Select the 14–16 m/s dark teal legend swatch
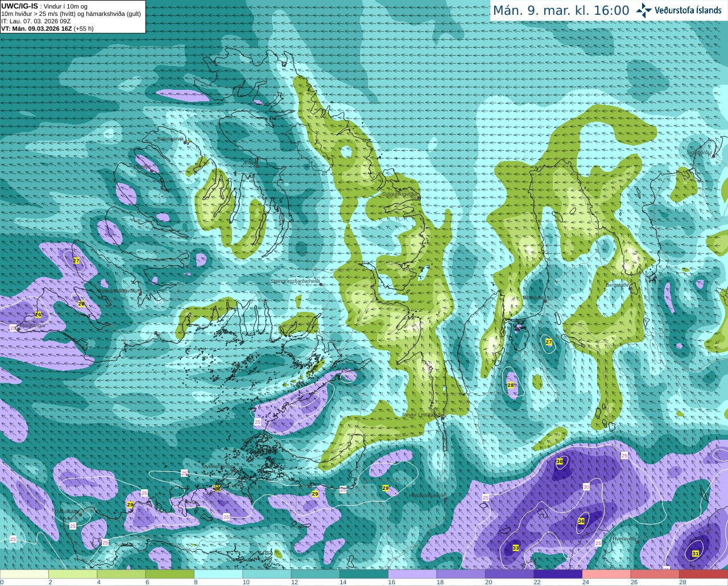 point(364,574)
